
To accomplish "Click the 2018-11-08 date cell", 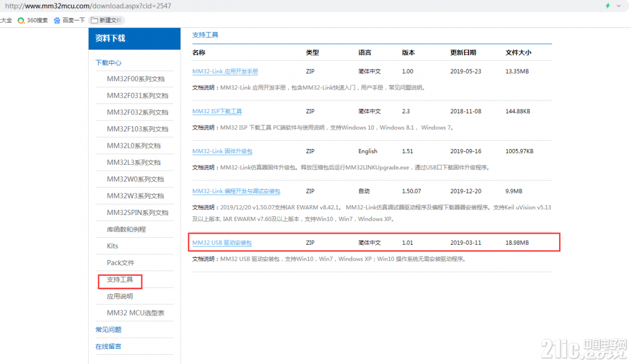I will (466, 111).
